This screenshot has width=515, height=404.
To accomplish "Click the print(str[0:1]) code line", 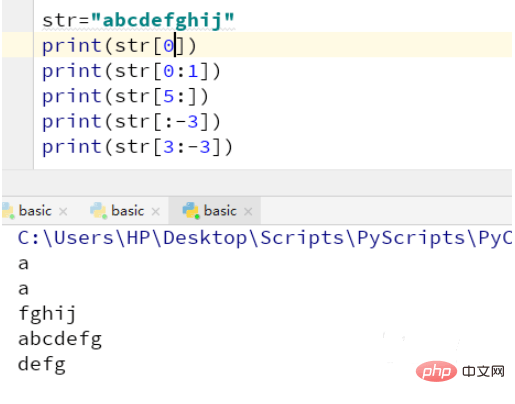I will [x=131, y=71].
